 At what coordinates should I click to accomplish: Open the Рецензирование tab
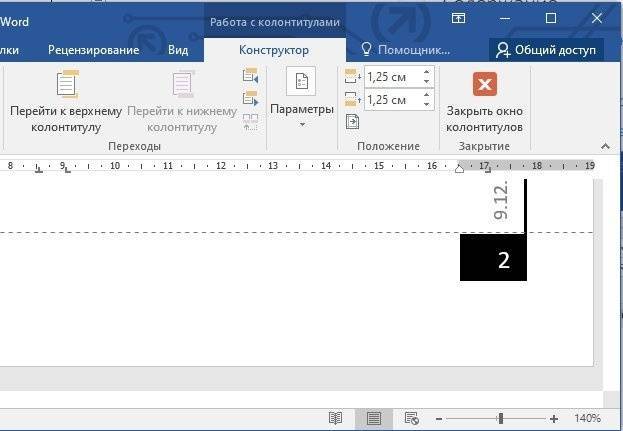click(93, 50)
